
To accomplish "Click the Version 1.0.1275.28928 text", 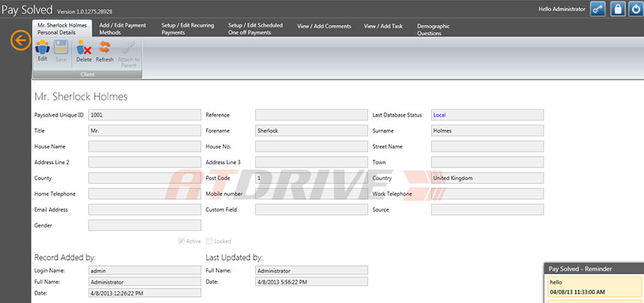I will pos(85,11).
